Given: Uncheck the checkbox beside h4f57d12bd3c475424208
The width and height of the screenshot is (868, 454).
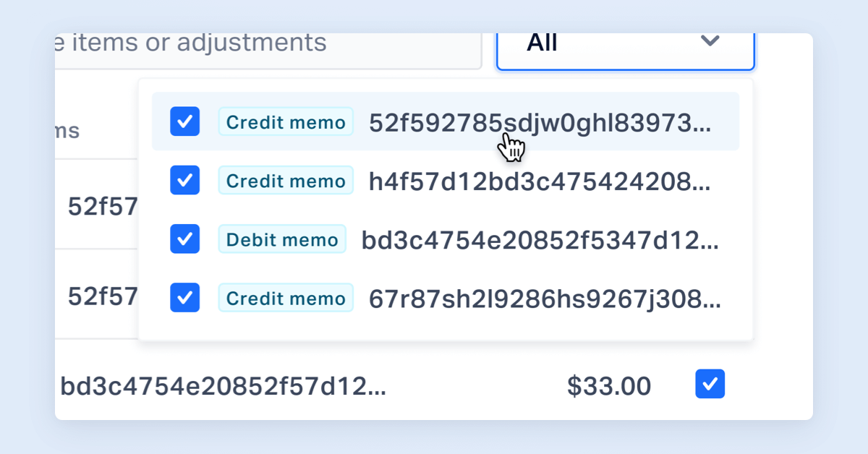Looking at the screenshot, I should pyautogui.click(x=184, y=180).
